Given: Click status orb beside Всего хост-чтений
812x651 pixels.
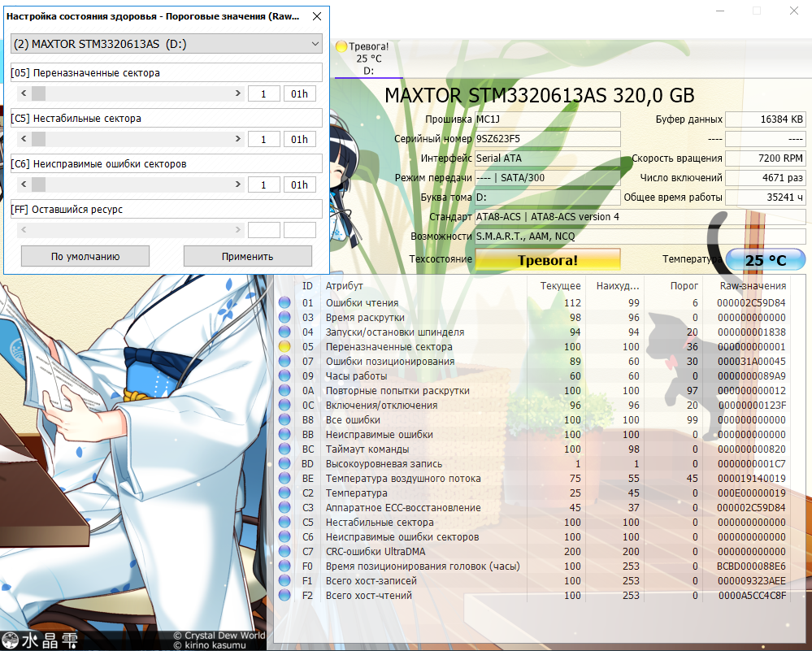Looking at the screenshot, I should coord(284,595).
